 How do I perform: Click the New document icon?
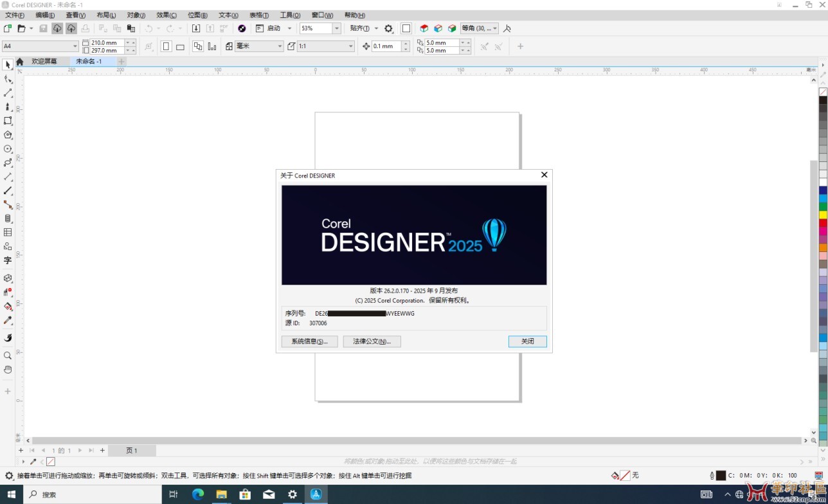tap(8, 28)
